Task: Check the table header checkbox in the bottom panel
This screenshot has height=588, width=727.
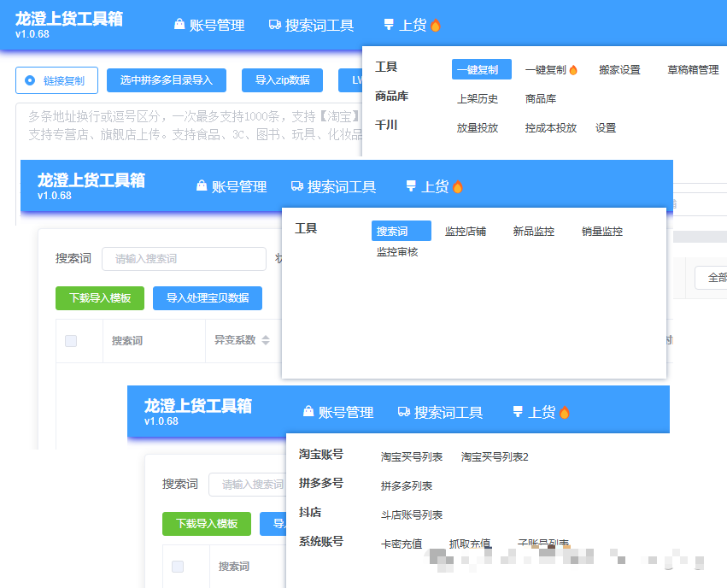Action: [x=178, y=567]
